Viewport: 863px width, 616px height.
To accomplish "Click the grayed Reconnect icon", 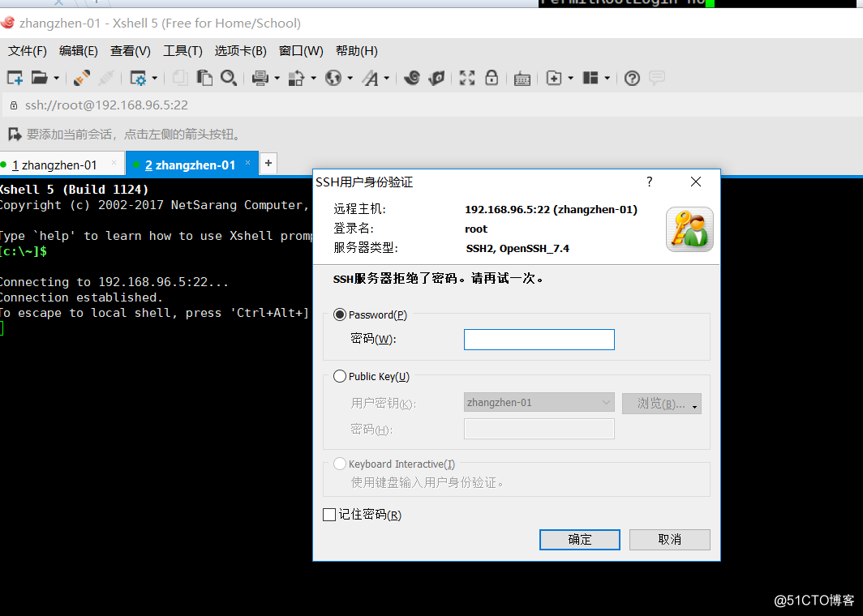I will click(x=106, y=78).
